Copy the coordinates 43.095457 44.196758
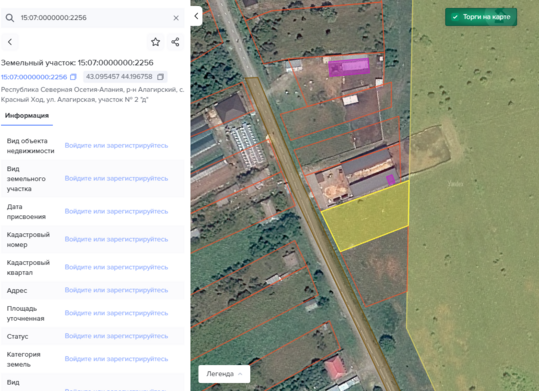The height and width of the screenshot is (391, 539). pyautogui.click(x=160, y=77)
